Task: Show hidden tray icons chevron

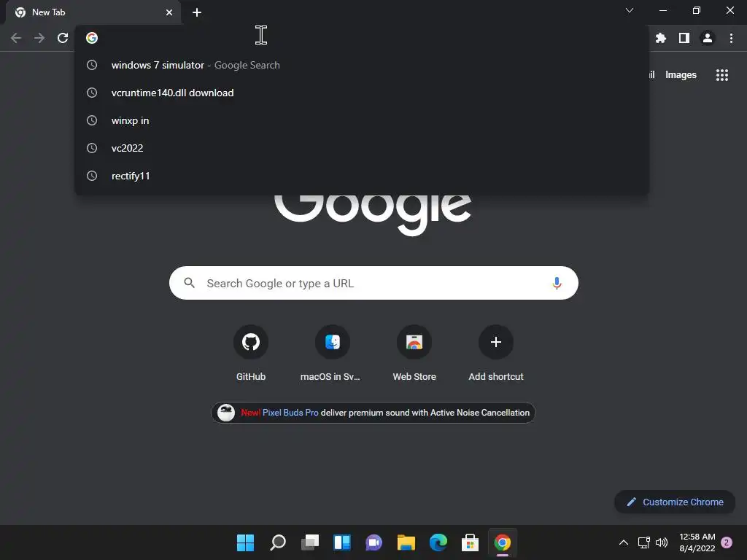Action: 623,542
